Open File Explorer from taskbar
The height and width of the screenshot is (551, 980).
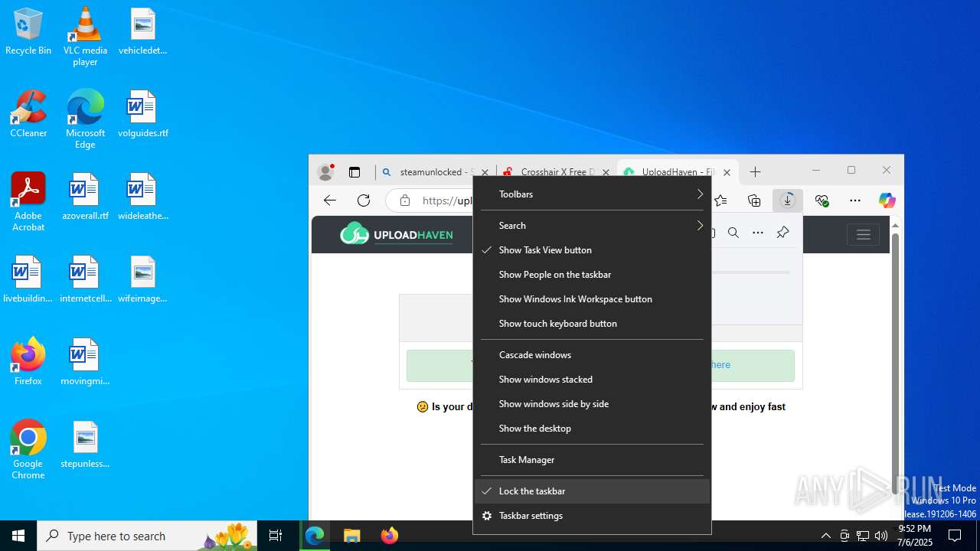(x=351, y=536)
